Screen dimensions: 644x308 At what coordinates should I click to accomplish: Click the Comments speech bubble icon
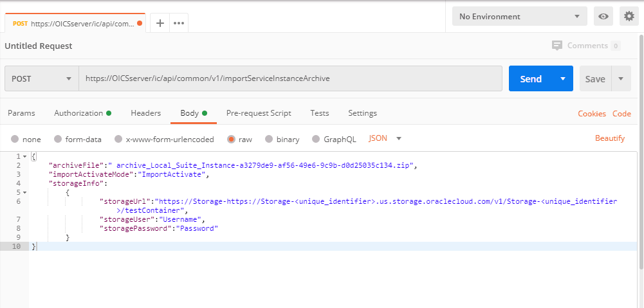[557, 46]
